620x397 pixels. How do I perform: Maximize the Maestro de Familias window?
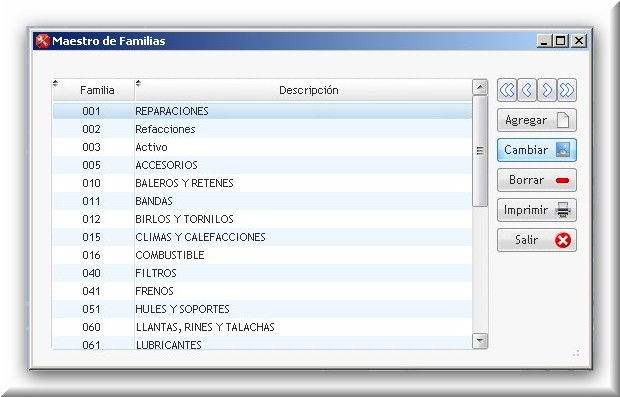click(561, 41)
